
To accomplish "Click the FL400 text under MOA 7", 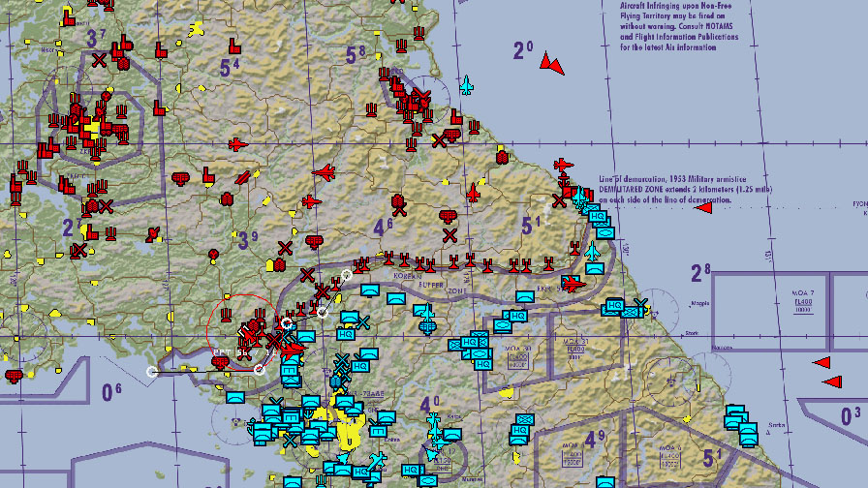I will [x=803, y=302].
